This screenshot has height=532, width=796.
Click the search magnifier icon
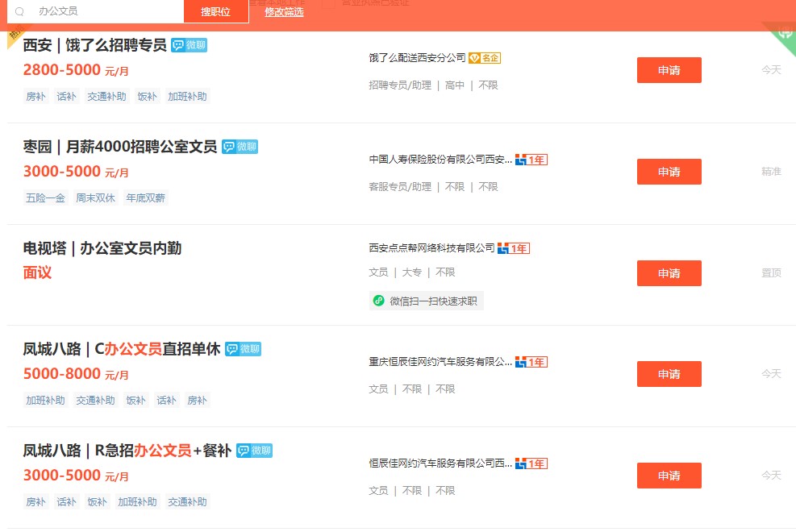(19, 13)
